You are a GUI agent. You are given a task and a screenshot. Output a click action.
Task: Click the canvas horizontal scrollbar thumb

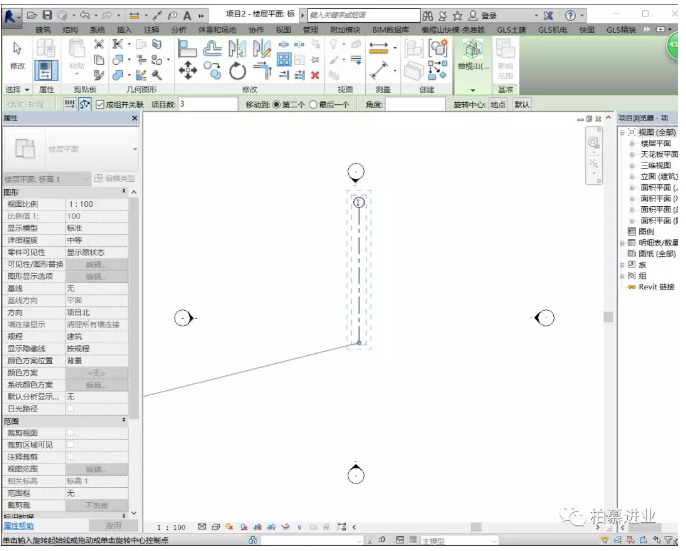point(476,527)
